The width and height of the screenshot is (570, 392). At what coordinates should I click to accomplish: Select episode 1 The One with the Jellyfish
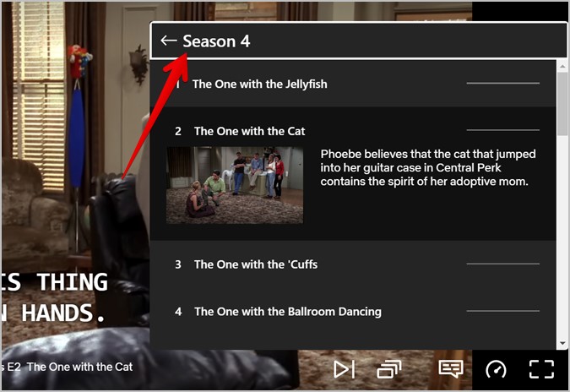click(353, 84)
